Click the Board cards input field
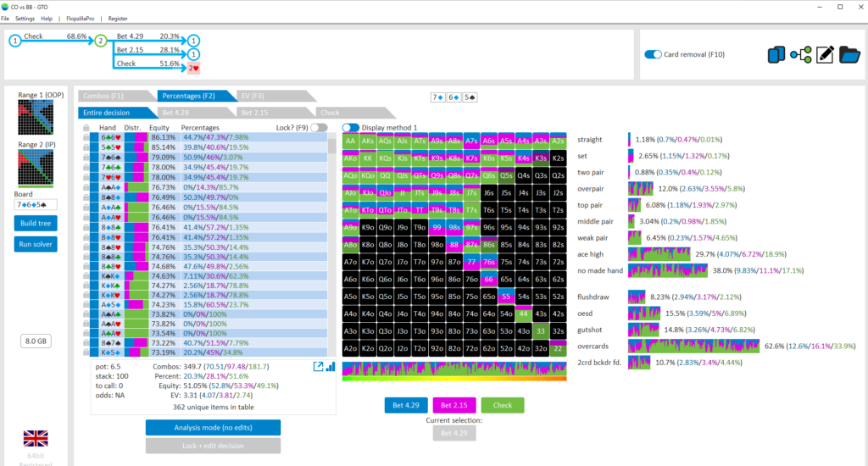The width and height of the screenshot is (868, 466). tap(35, 204)
